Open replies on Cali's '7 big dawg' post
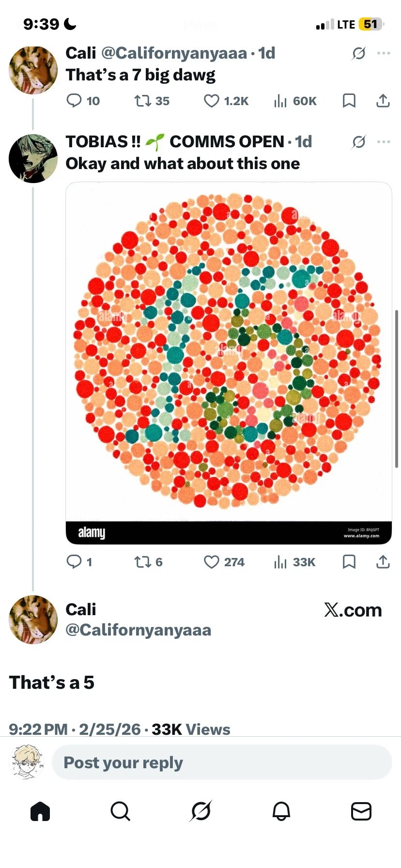 [74, 101]
